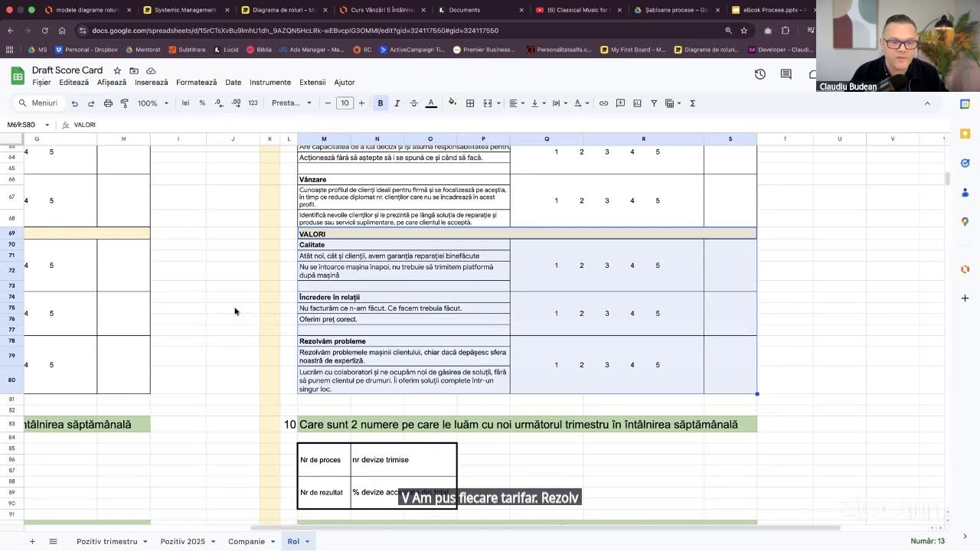This screenshot has height=551, width=980.
Task: Toggle italic text formatting
Action: tap(397, 103)
